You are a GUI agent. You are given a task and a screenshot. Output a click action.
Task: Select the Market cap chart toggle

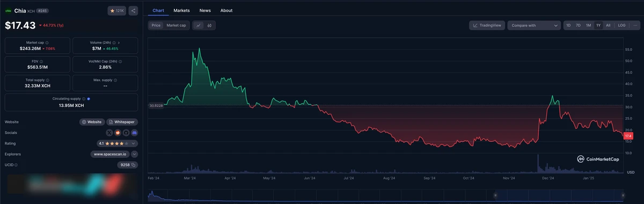pyautogui.click(x=176, y=25)
